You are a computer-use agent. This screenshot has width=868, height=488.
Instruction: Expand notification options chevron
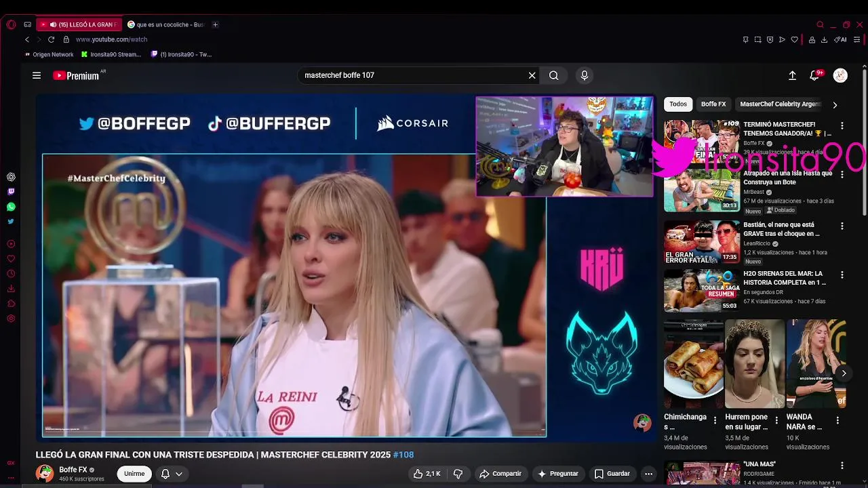tap(179, 474)
